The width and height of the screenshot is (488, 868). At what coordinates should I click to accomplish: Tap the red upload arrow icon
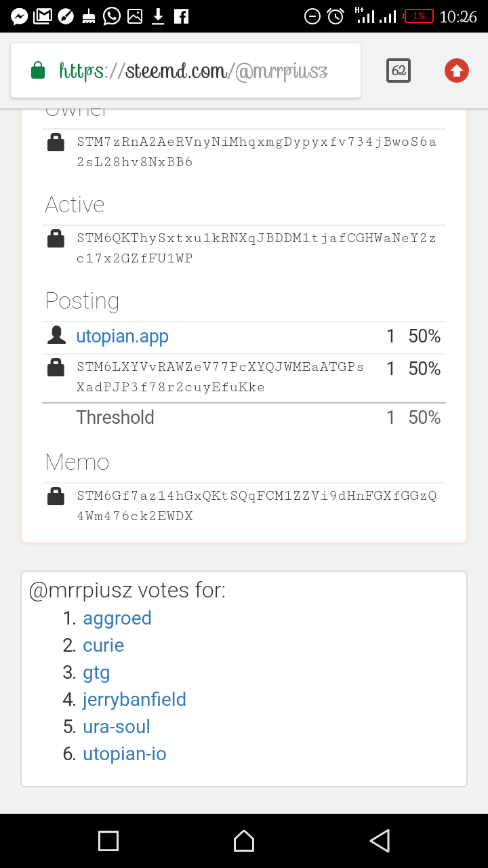coord(457,71)
